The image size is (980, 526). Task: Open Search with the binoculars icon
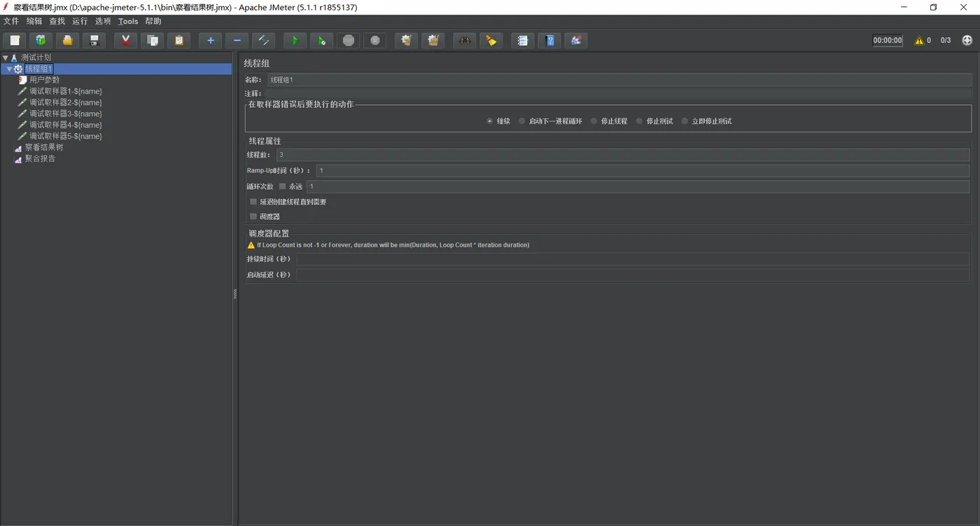coord(464,41)
